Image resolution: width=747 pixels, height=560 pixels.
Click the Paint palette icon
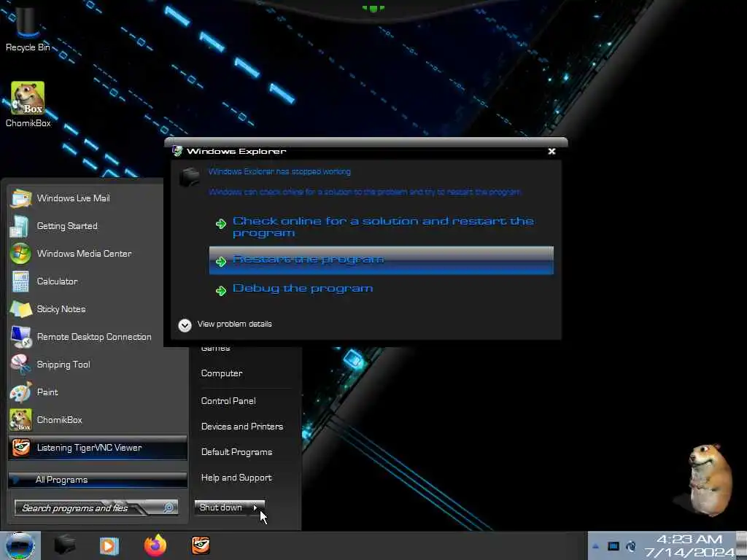(x=20, y=392)
